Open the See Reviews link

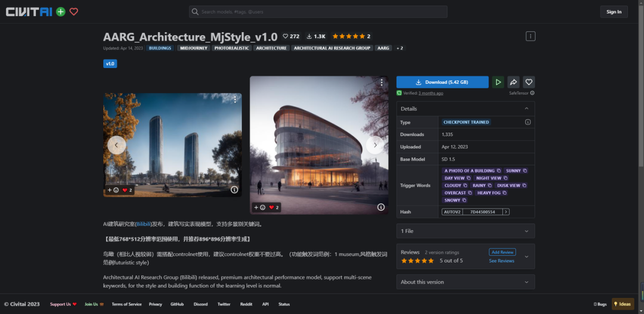[501, 261]
